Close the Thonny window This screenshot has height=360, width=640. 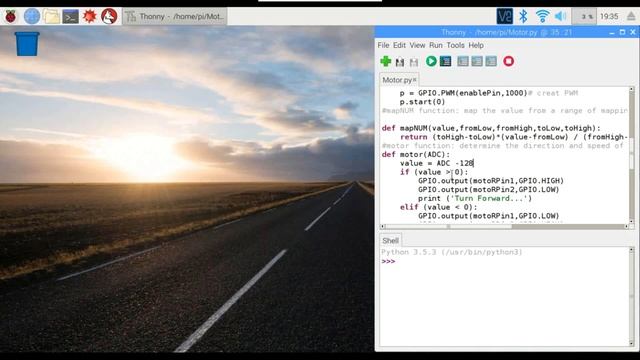coord(633,32)
